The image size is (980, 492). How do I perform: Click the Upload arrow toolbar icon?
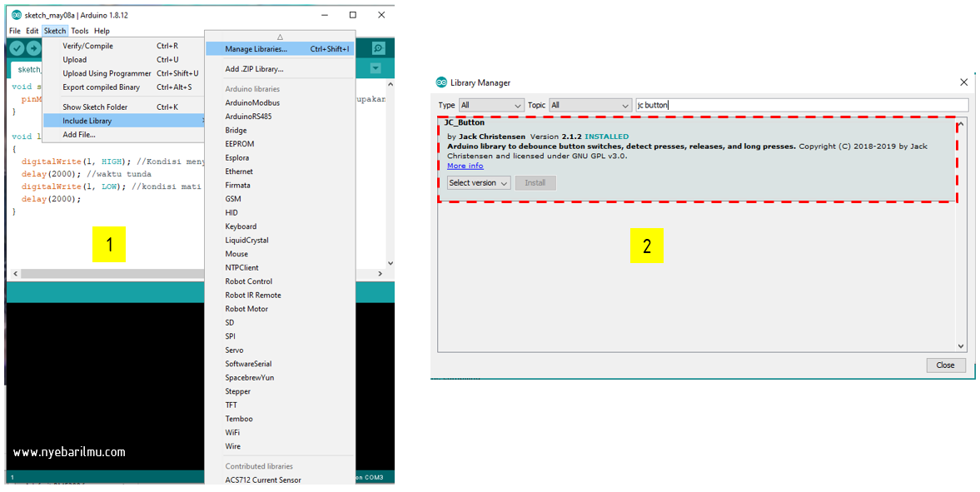32,48
